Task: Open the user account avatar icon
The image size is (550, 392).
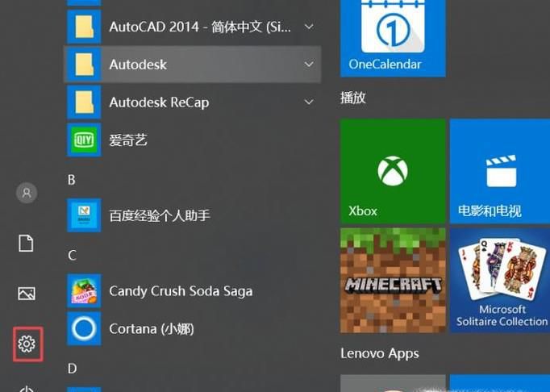Action: [27, 193]
